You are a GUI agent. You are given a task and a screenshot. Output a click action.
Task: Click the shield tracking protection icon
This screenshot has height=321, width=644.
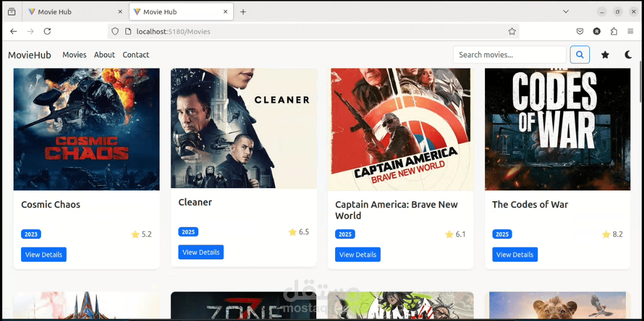116,31
